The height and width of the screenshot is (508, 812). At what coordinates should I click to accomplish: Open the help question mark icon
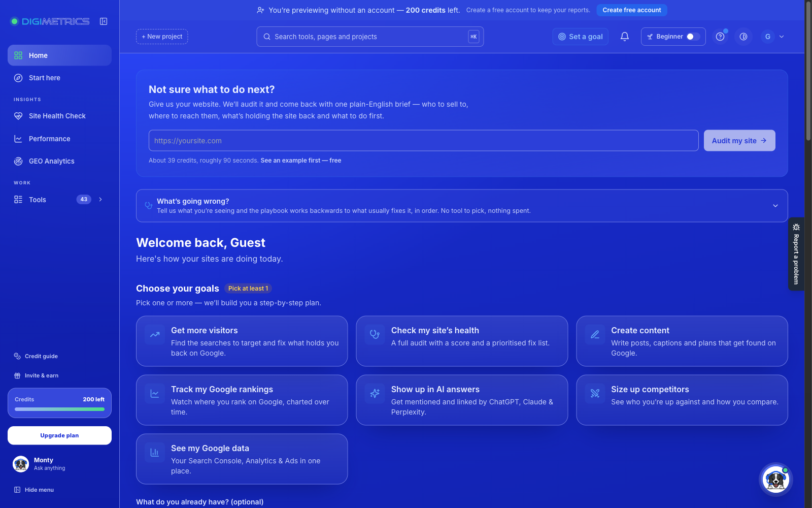coord(720,37)
